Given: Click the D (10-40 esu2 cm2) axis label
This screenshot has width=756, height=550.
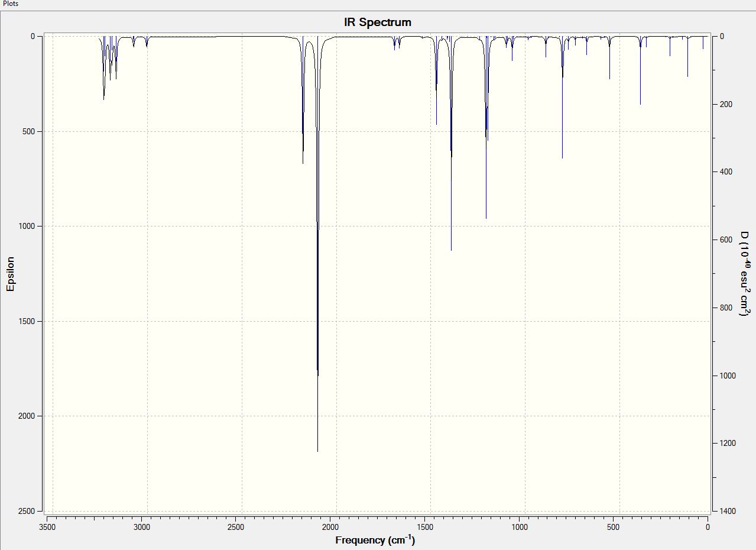Looking at the screenshot, I should coord(744,273).
